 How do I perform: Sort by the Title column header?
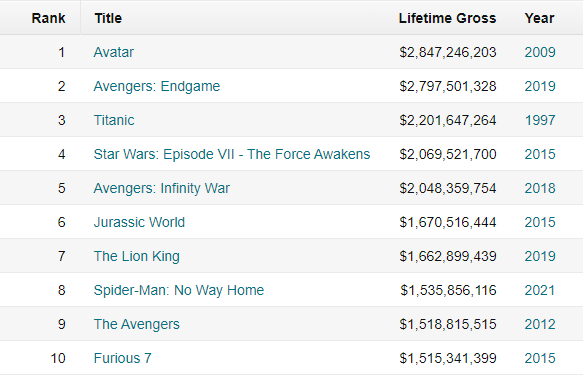108,18
